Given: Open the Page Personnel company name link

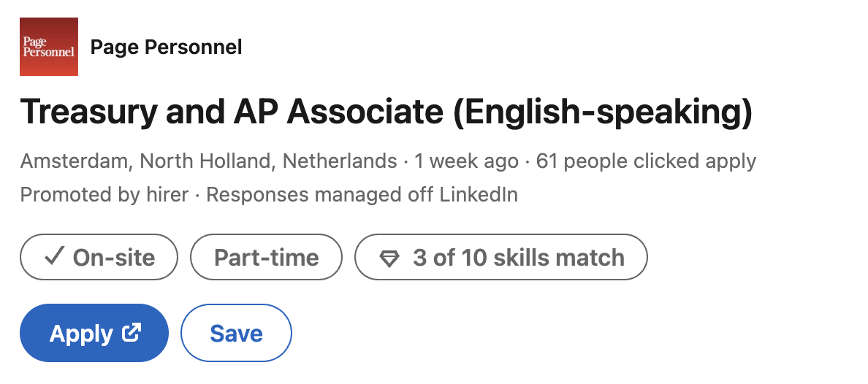Looking at the screenshot, I should 166,47.
